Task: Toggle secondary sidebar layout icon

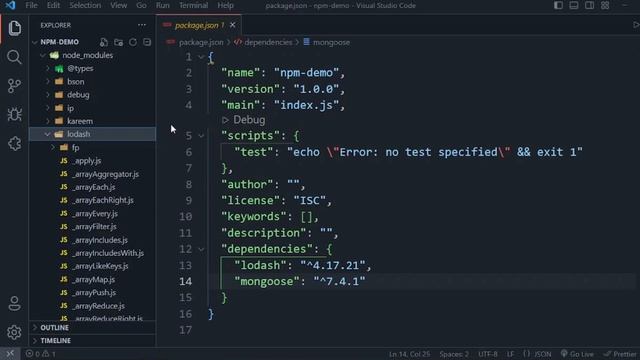Action: click(589, 5)
